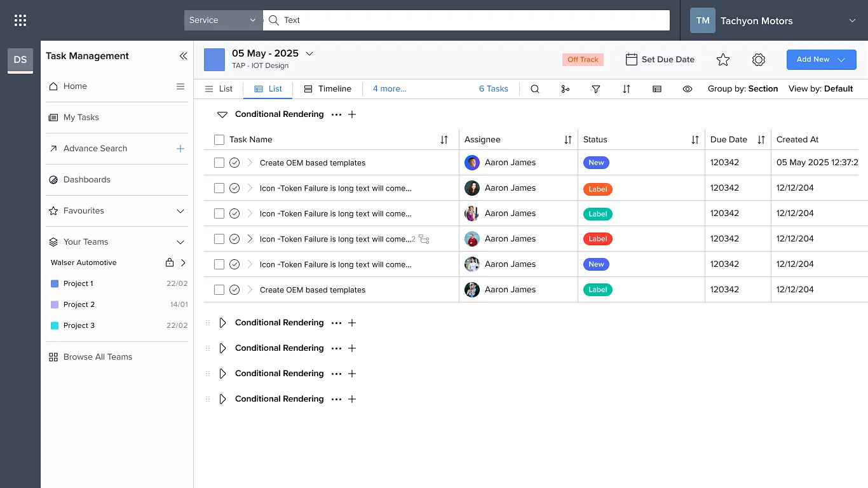Image resolution: width=868 pixels, height=488 pixels.
Task: Check the box for the task with the orange Label
Action: coord(219,188)
